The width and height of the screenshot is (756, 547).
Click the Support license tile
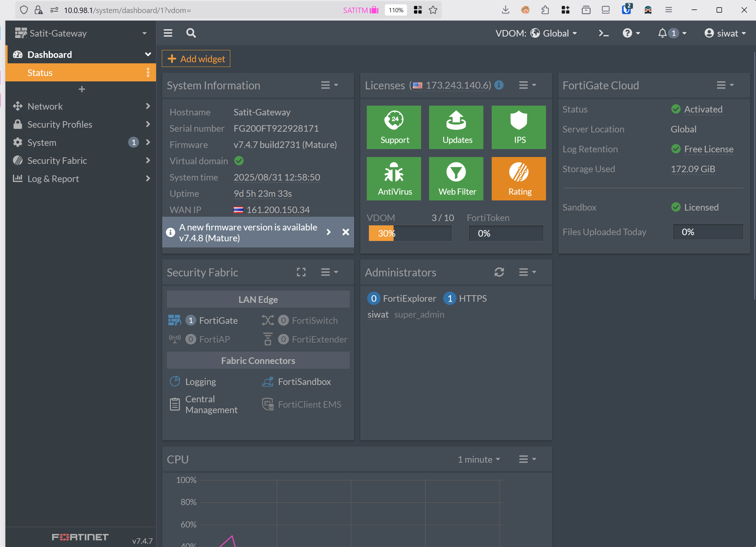pos(394,127)
